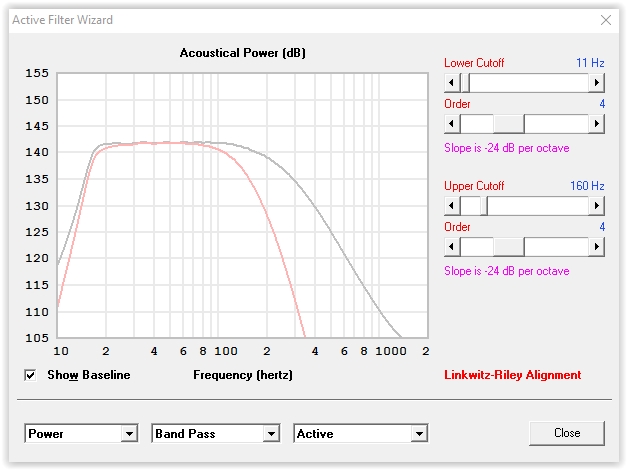Click right arrow of Lower Cutoff scrollbar
The width and height of the screenshot is (627, 470).
point(597,83)
